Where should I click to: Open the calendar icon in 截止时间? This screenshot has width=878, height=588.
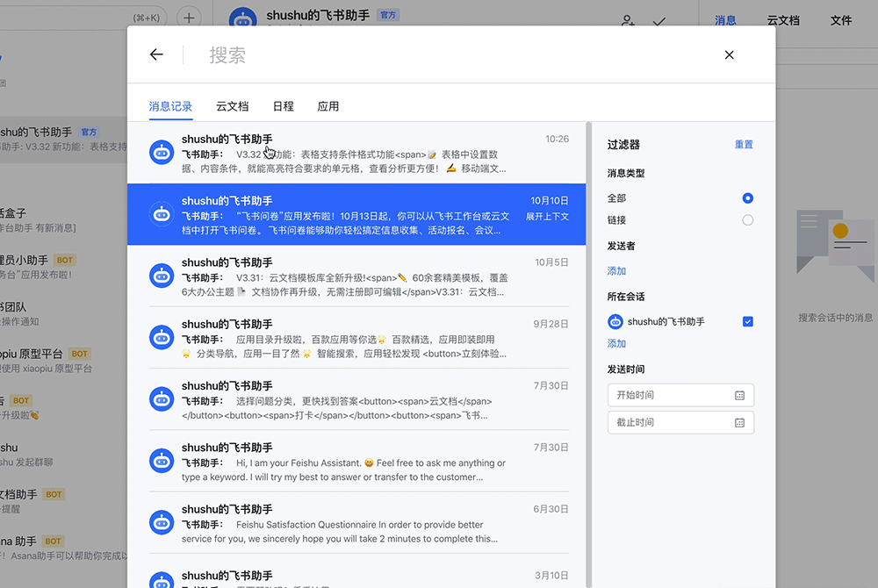coord(739,422)
